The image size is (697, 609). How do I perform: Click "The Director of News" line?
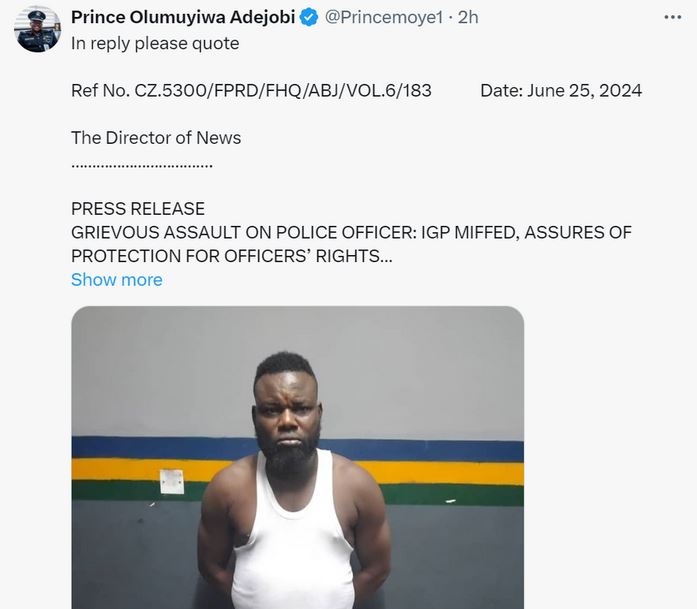(x=156, y=138)
